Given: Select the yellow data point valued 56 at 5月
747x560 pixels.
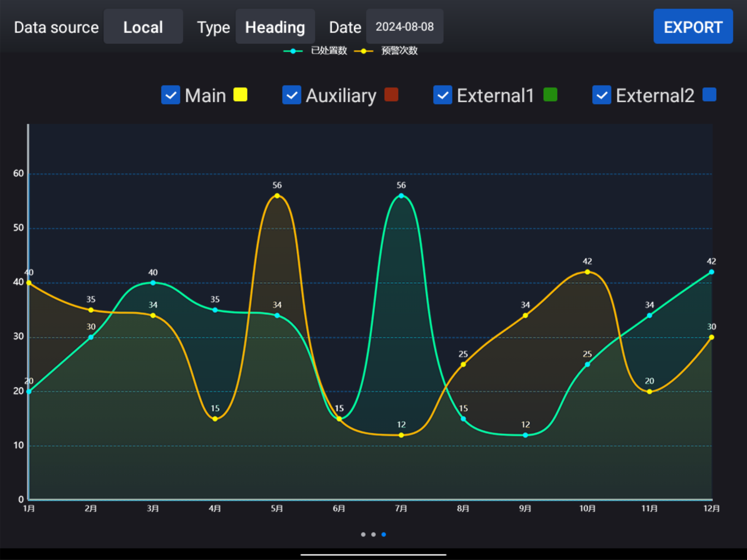Looking at the screenshot, I should point(277,196).
